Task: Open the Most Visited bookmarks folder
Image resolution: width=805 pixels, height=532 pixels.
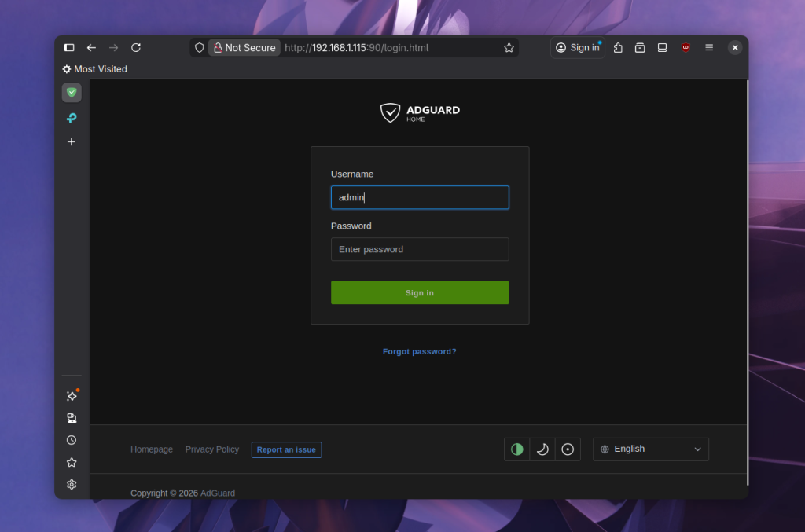Action: 95,69
